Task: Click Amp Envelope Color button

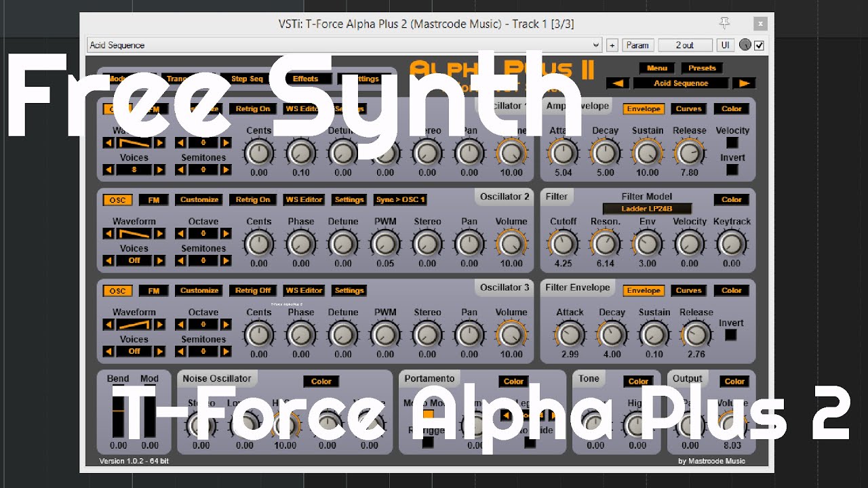Action: pos(732,109)
